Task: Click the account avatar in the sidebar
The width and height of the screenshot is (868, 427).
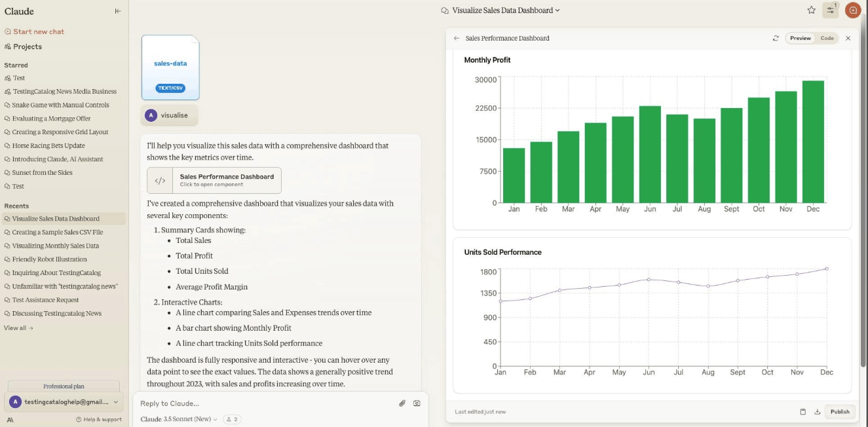Action: tap(15, 402)
